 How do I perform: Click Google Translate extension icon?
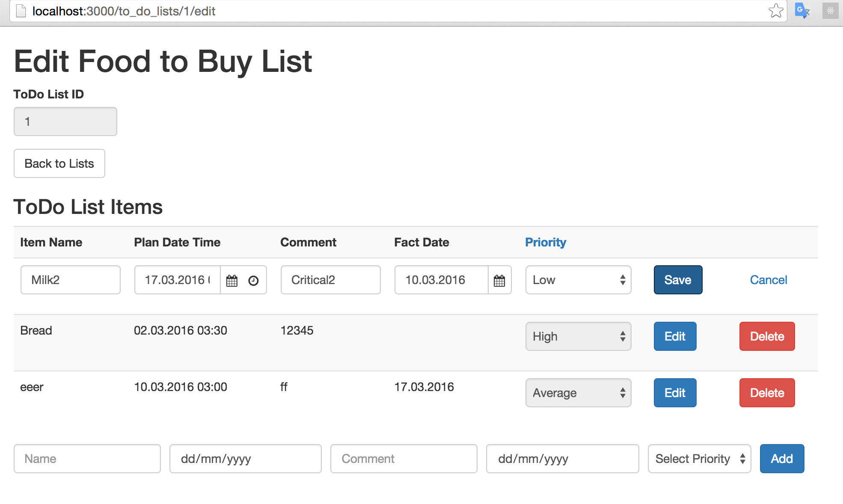click(802, 11)
